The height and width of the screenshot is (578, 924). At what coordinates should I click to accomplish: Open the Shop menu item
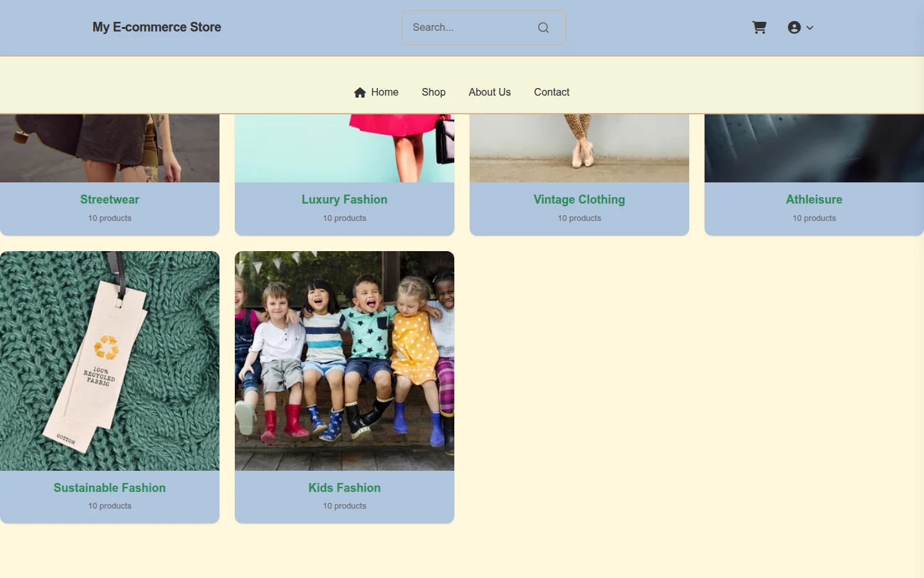[434, 92]
